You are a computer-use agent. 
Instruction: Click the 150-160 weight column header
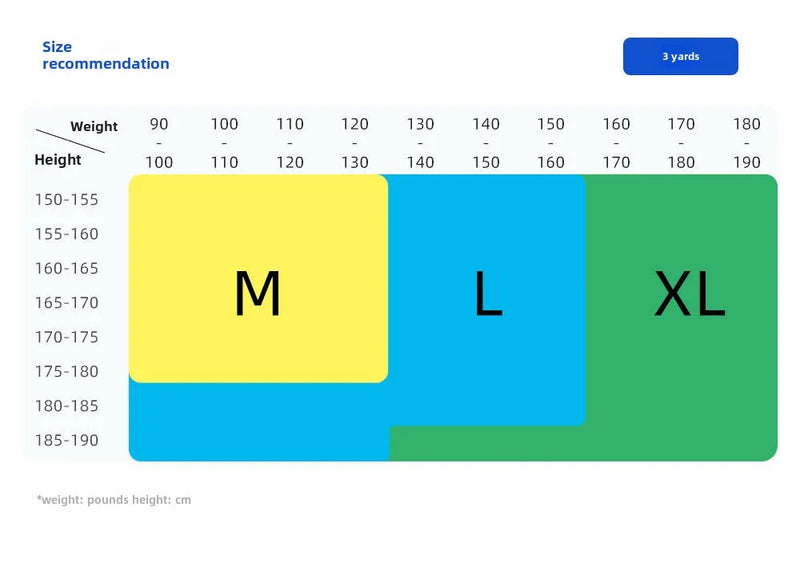551,143
